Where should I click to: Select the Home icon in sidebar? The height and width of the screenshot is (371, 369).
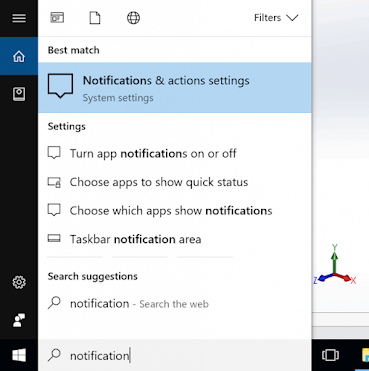coord(19,56)
